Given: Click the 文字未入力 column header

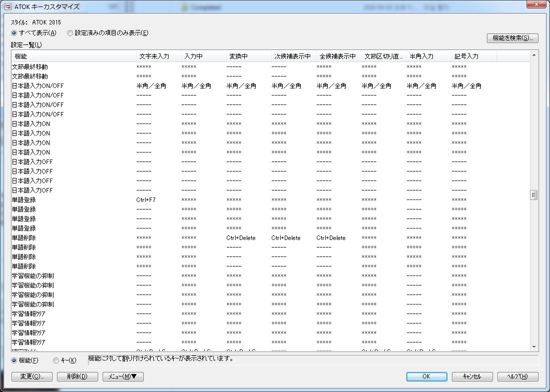Looking at the screenshot, I should [x=159, y=56].
